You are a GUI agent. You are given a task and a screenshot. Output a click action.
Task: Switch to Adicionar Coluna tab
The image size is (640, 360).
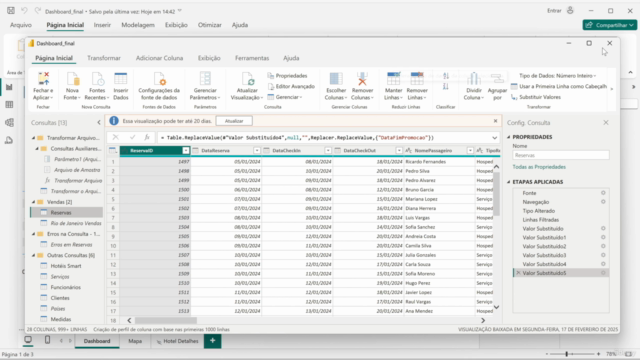(159, 58)
